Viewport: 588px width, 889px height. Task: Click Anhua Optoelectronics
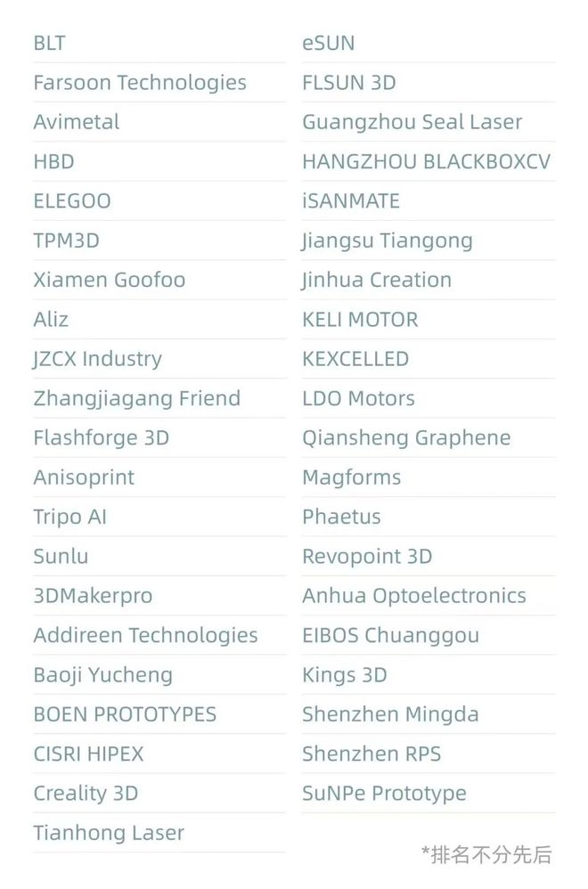pyautogui.click(x=413, y=596)
